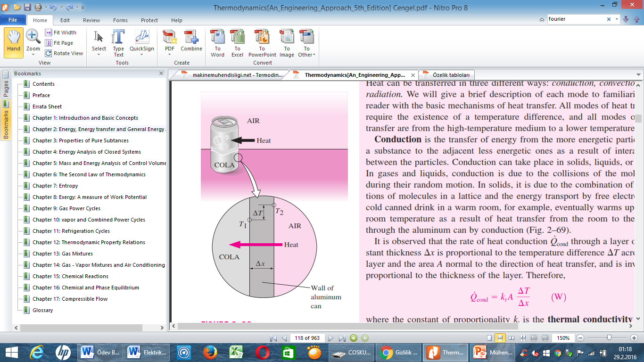Open Özelik tabloları document tab
Viewport: 644px width, 362px height.
(x=447, y=74)
